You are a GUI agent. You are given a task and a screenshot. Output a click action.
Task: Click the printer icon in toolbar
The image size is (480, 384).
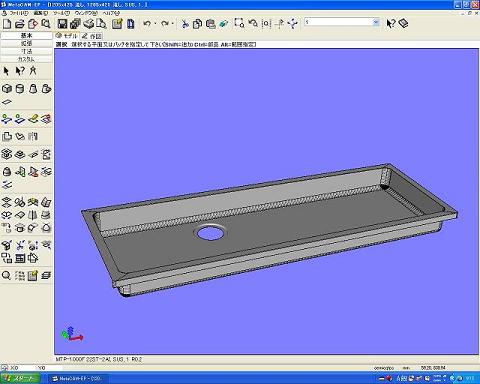click(89, 24)
